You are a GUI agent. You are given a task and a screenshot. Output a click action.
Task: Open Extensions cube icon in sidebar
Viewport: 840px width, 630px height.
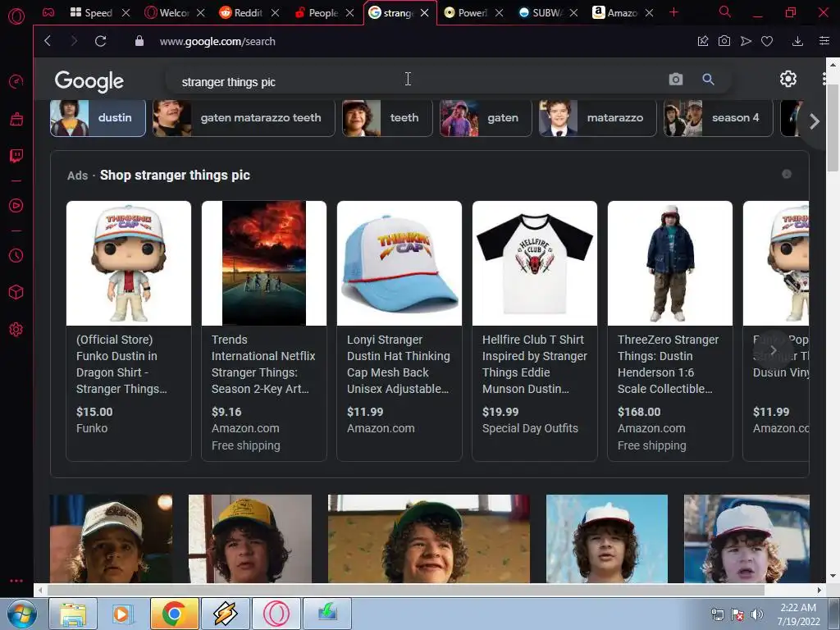pyautogui.click(x=16, y=292)
